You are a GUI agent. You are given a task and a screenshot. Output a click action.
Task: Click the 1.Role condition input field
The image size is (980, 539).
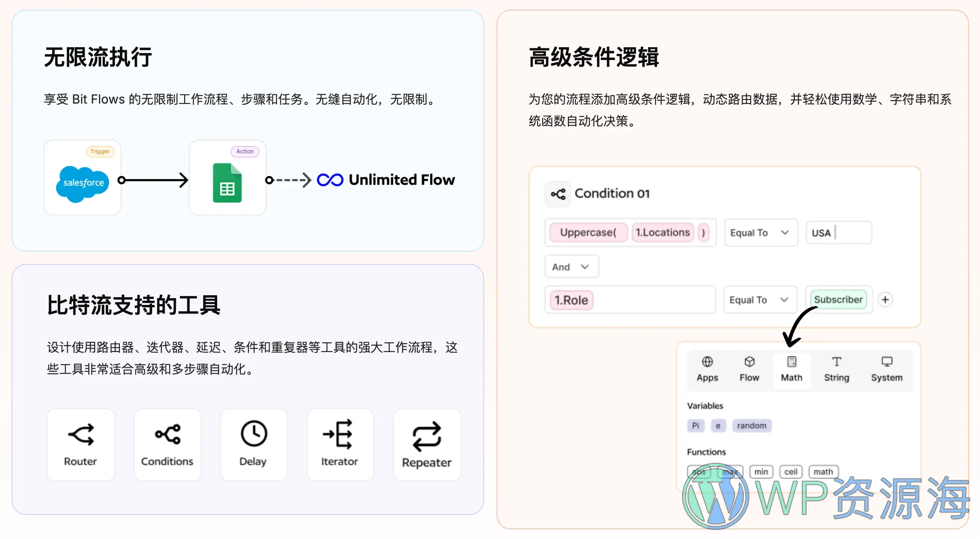coord(630,299)
